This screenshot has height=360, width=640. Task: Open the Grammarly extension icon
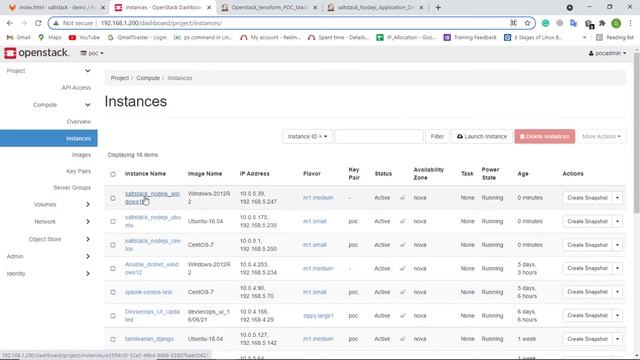[545, 23]
